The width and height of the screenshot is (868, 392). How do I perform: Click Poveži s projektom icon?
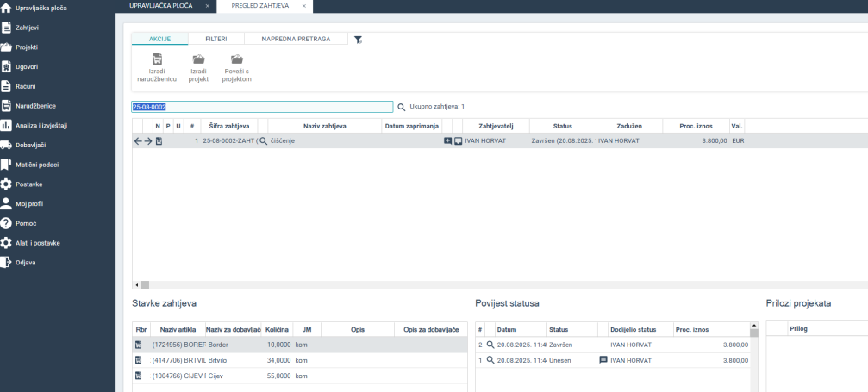click(236, 59)
